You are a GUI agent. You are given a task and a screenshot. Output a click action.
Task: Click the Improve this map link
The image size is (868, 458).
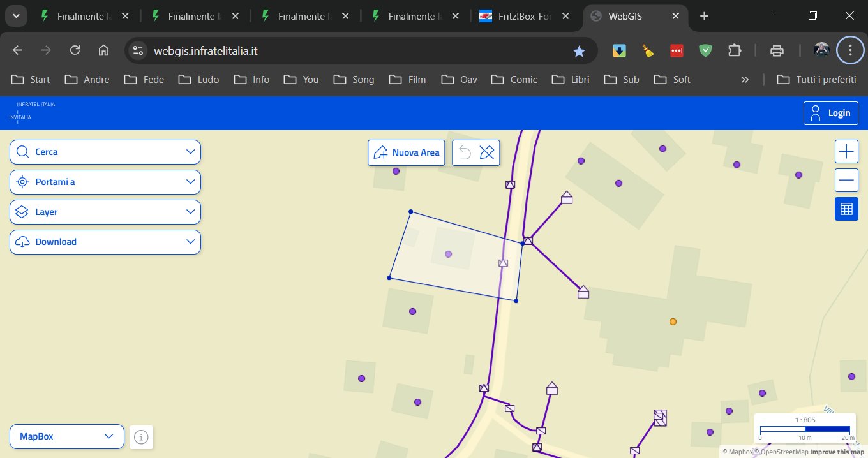click(837, 452)
